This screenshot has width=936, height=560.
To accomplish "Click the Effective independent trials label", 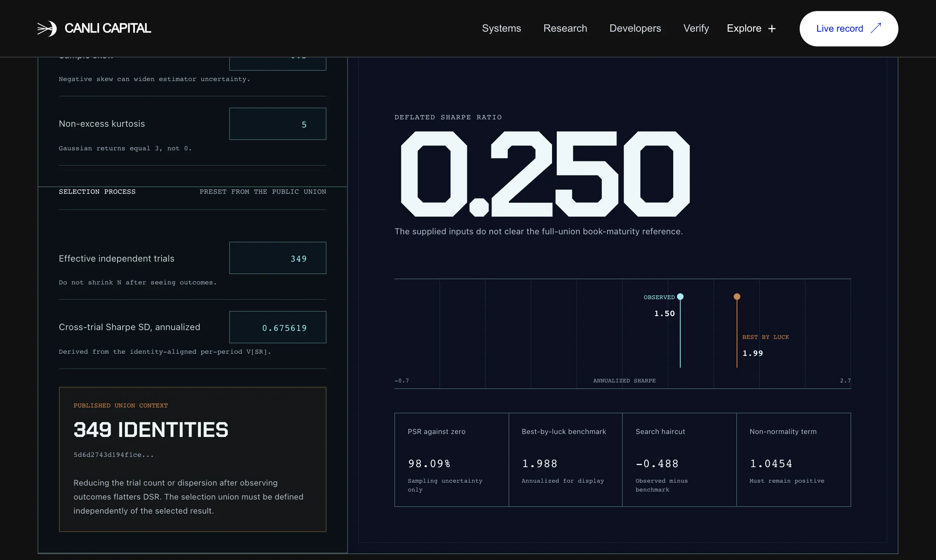I will pos(116,259).
